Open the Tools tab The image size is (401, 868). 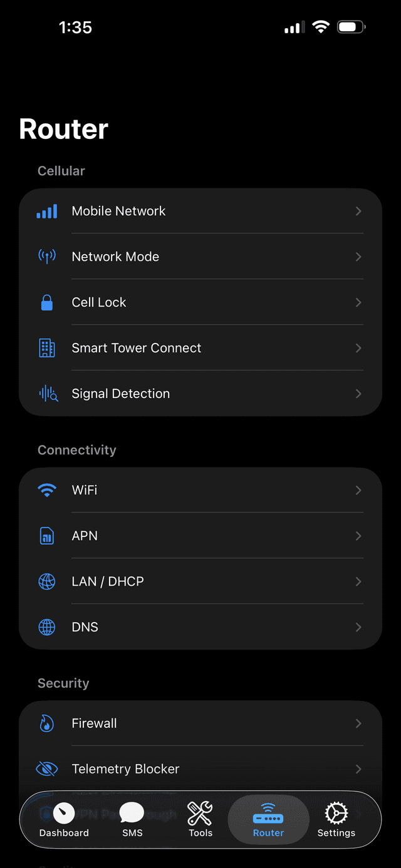pyautogui.click(x=200, y=820)
